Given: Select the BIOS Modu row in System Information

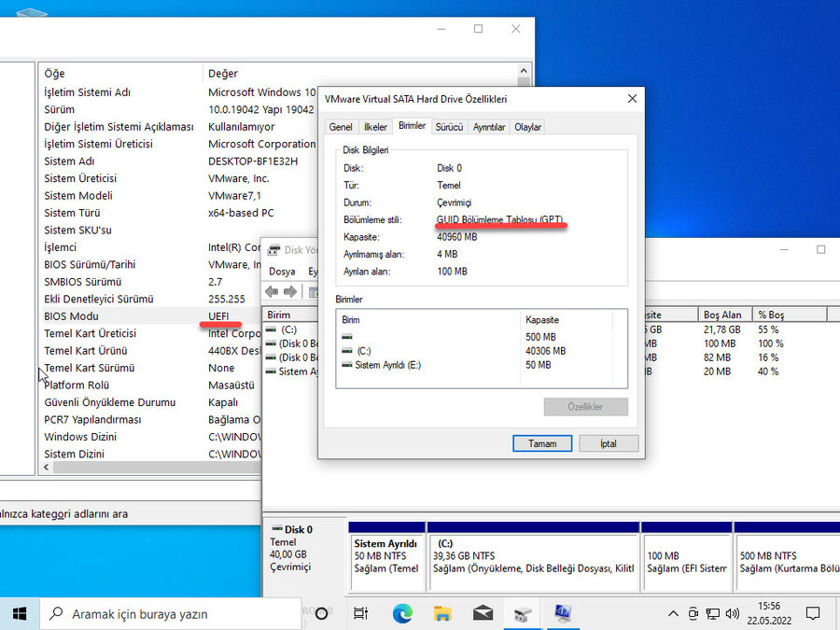Looking at the screenshot, I should tap(150, 316).
